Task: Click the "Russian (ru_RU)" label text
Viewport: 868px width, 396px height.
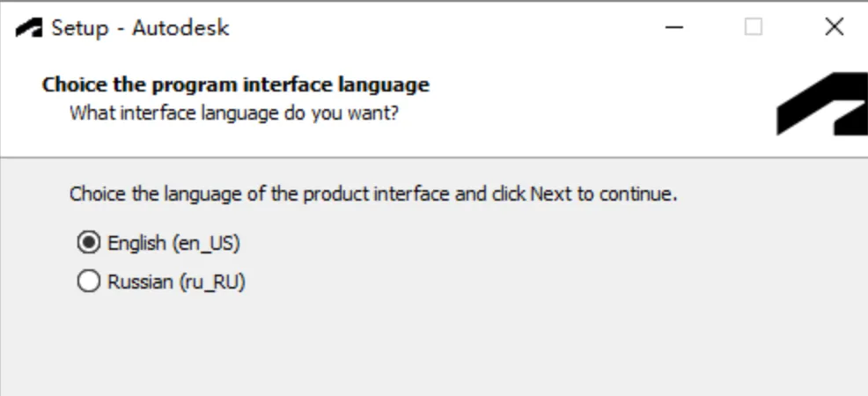Action: 176,282
